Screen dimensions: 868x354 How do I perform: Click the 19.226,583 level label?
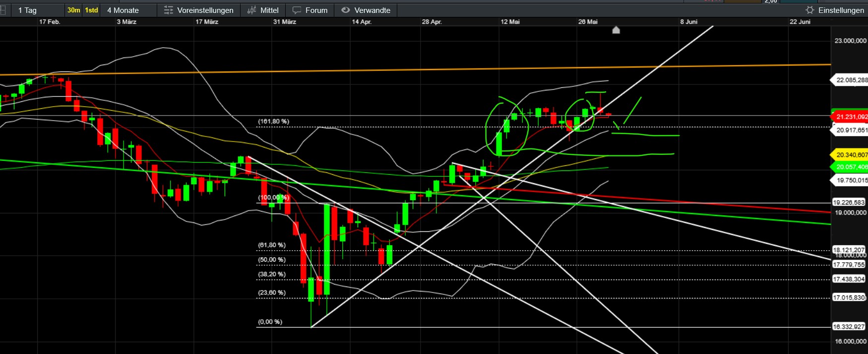tap(849, 202)
